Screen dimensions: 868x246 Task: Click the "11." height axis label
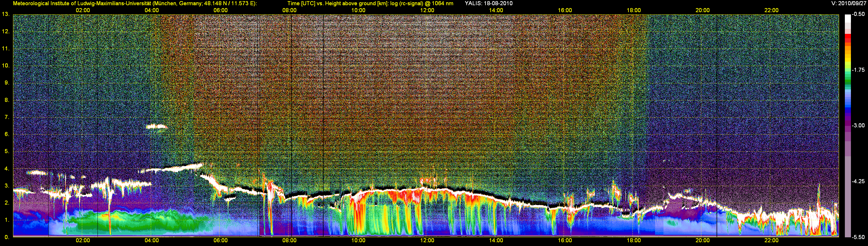pyautogui.click(x=5, y=49)
